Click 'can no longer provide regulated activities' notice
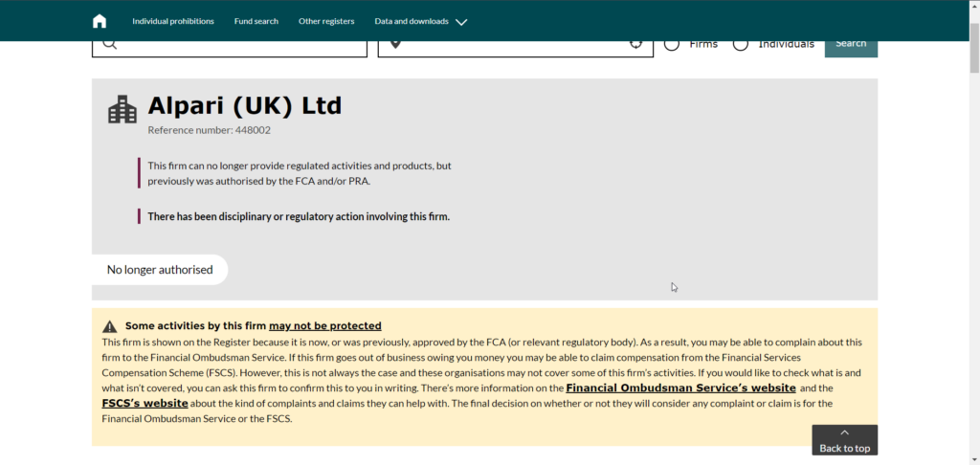 click(x=300, y=174)
